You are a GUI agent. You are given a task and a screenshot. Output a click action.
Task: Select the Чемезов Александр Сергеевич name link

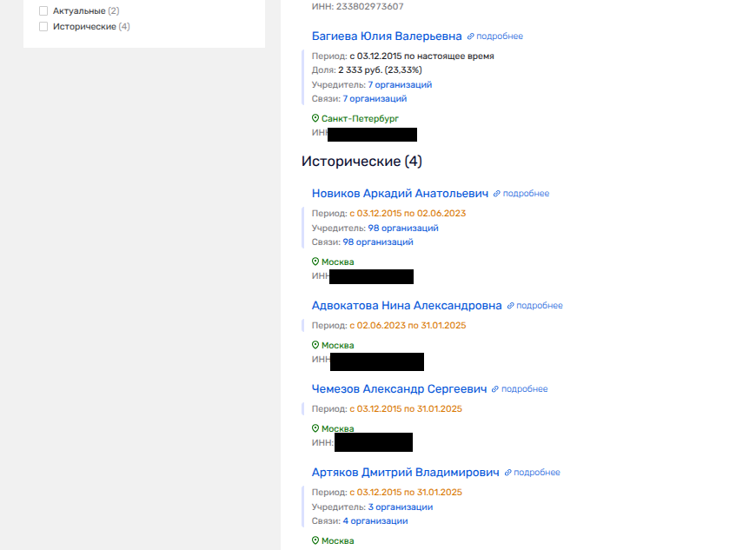399,389
